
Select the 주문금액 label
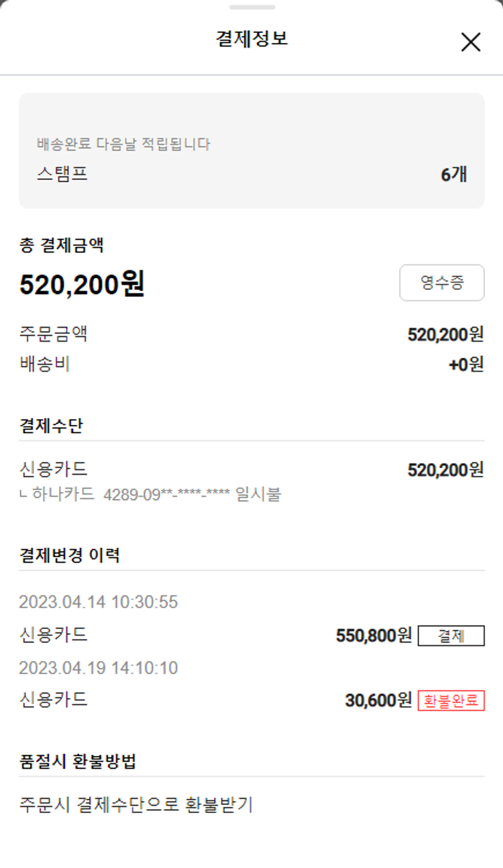pyautogui.click(x=54, y=334)
